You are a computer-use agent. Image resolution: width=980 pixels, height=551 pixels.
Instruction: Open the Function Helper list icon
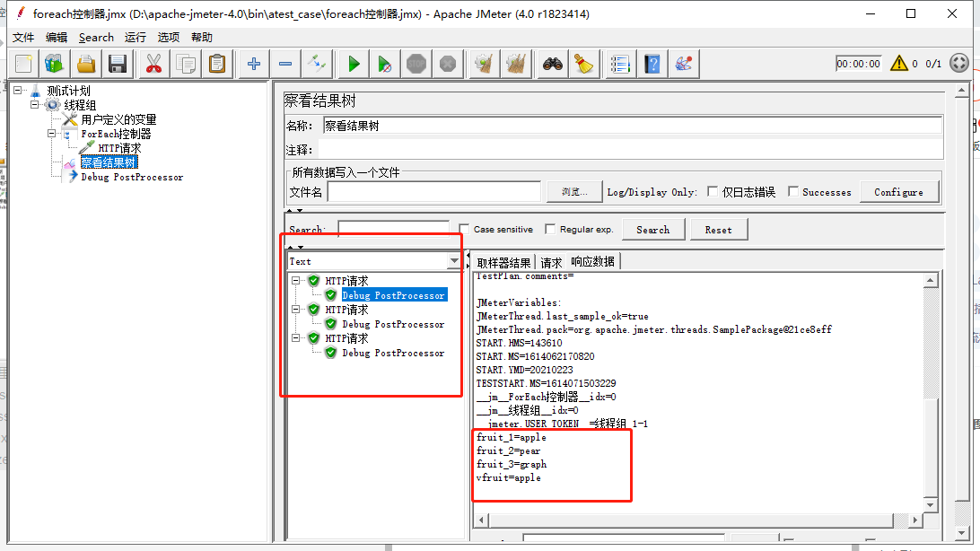click(620, 64)
